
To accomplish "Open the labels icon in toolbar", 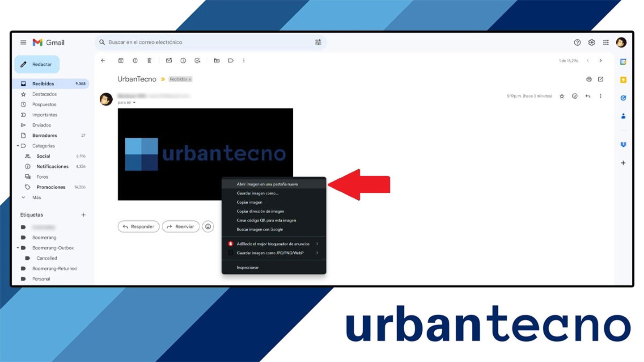I will [231, 60].
